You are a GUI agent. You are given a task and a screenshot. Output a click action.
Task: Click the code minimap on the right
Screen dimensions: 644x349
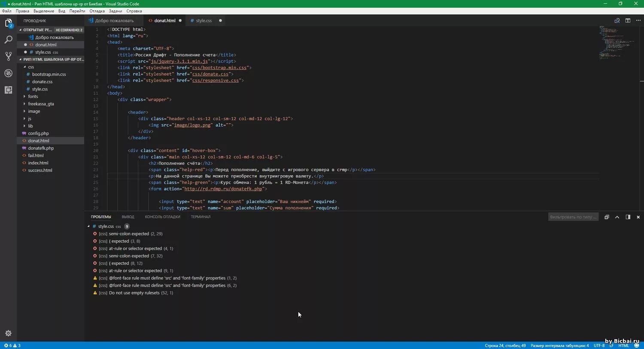[x=616, y=43]
